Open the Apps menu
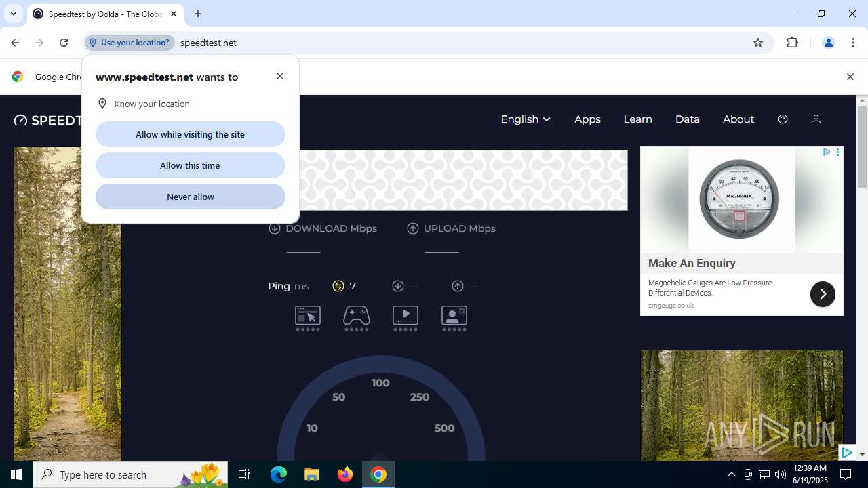 (x=587, y=119)
